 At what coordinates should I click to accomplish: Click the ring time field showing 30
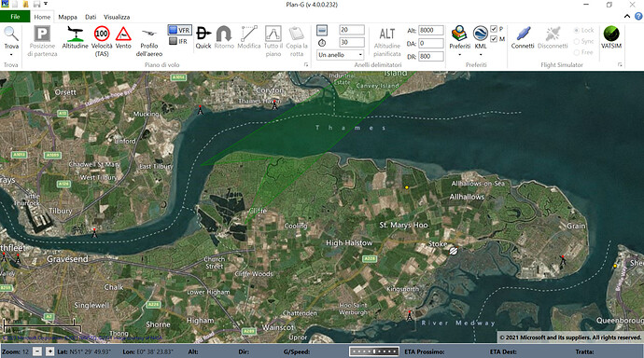coord(352,42)
